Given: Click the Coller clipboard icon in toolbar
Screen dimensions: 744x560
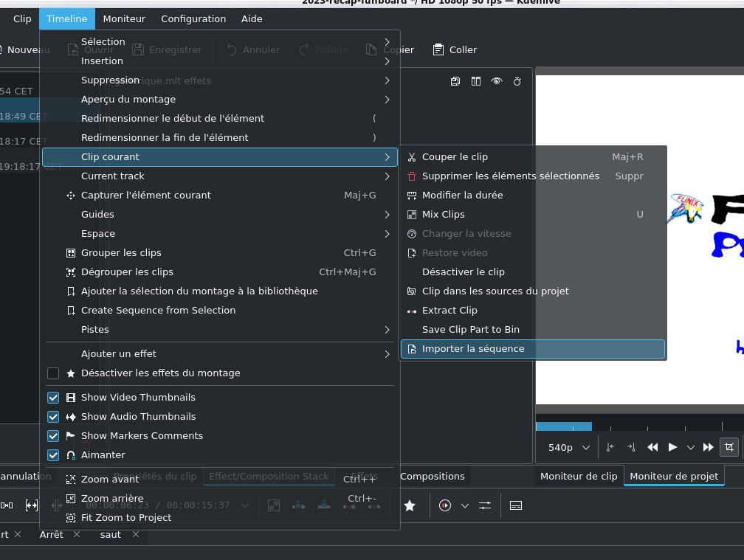Looking at the screenshot, I should (x=438, y=49).
